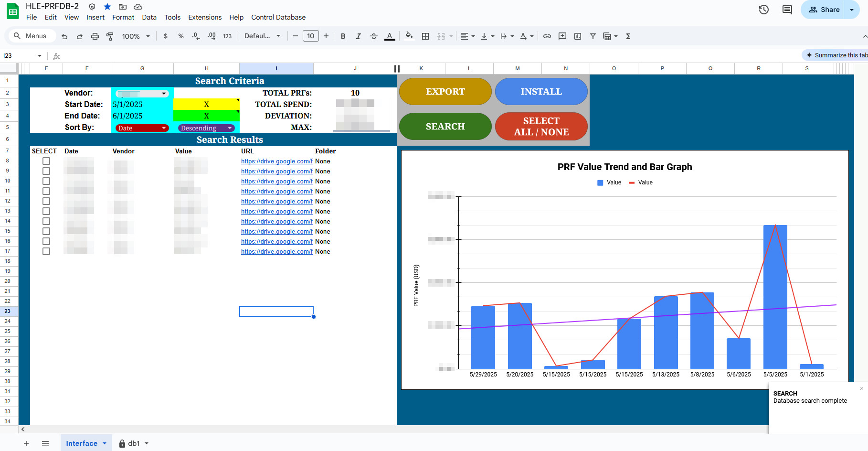Open the Control Database menu
The height and width of the screenshot is (451, 868).
278,17
